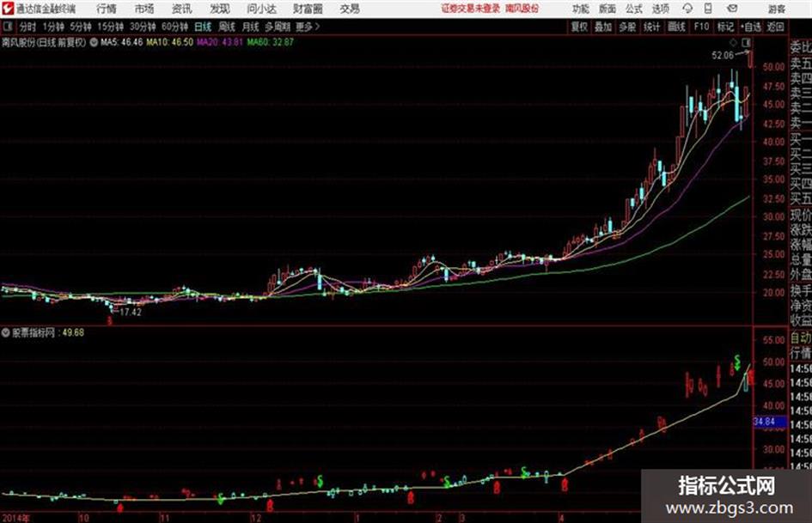The height and width of the screenshot is (523, 812).
Task: Open the 市场 menu
Action: [x=144, y=9]
